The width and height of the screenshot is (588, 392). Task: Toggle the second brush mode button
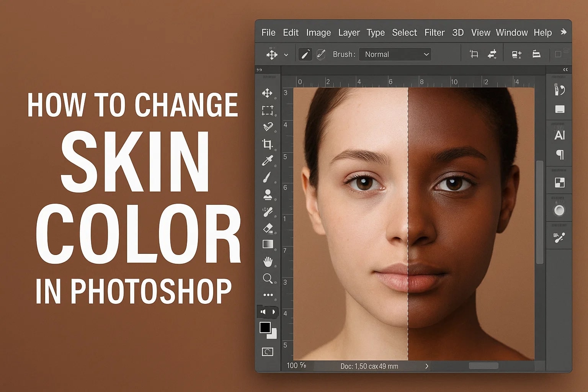coord(321,54)
